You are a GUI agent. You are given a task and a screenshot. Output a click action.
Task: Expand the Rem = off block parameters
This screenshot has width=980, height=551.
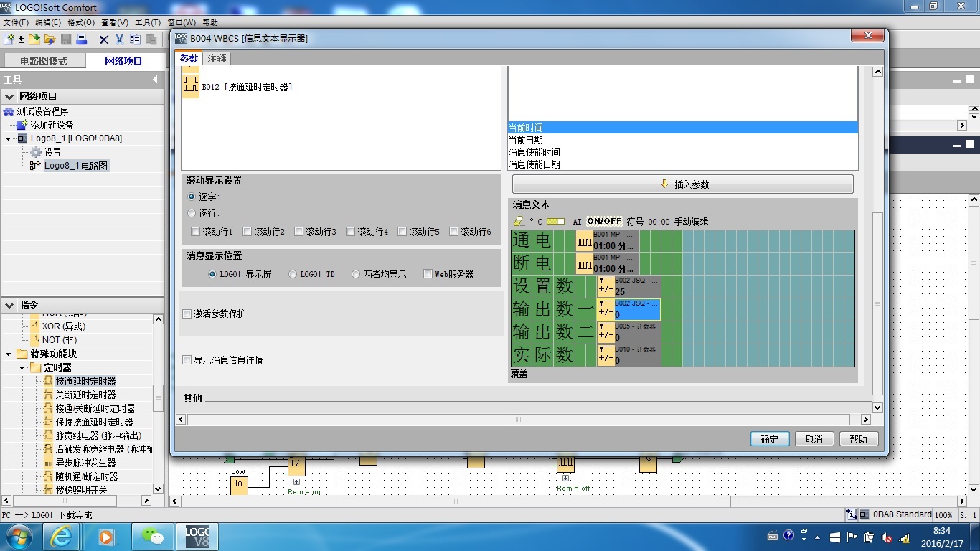click(x=565, y=478)
